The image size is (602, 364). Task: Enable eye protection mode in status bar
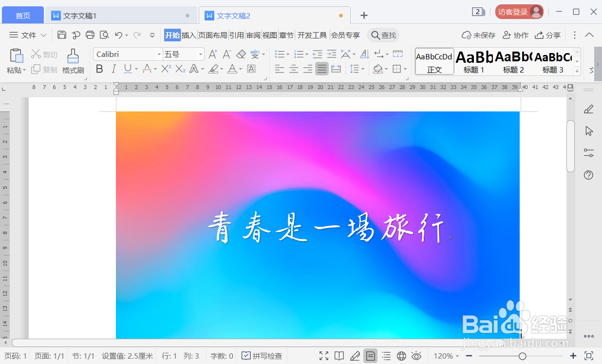[416, 356]
